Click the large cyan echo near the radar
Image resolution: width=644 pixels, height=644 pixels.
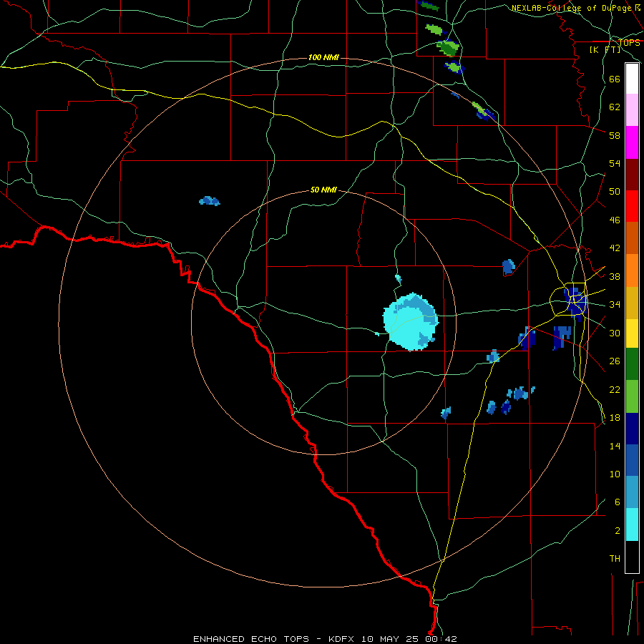click(410, 321)
